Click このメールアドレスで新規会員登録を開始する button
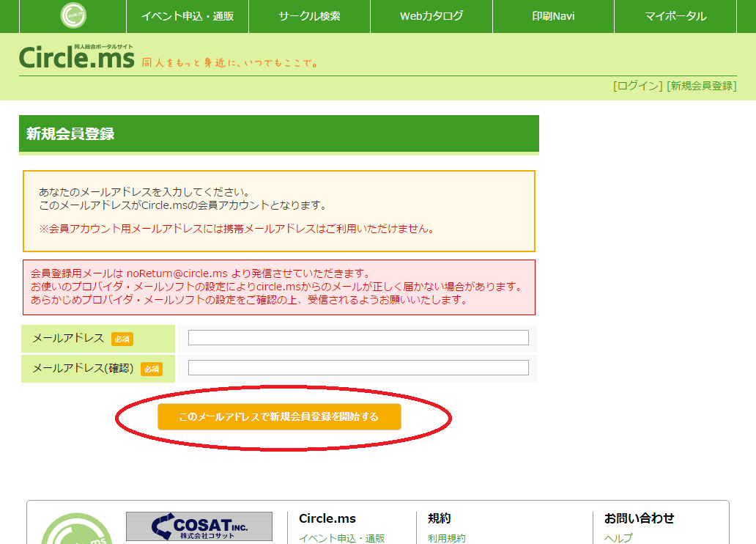Image resolution: width=756 pixels, height=544 pixels. (x=279, y=416)
